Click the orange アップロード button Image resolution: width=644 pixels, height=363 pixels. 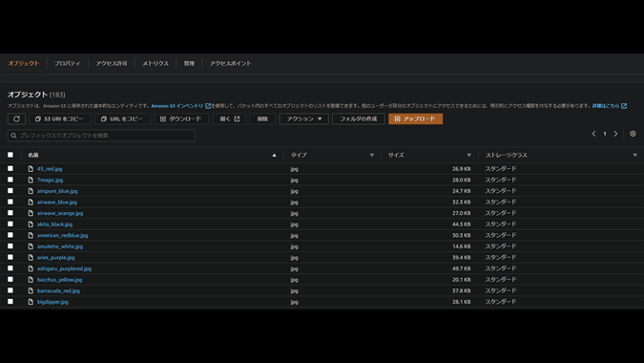(x=415, y=118)
